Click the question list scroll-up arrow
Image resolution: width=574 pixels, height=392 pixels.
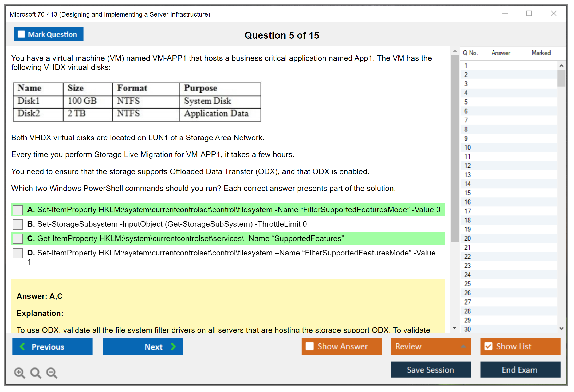click(x=561, y=66)
